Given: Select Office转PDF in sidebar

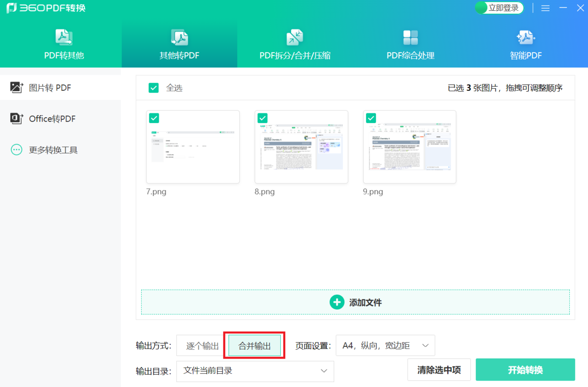Looking at the screenshot, I should [x=60, y=119].
